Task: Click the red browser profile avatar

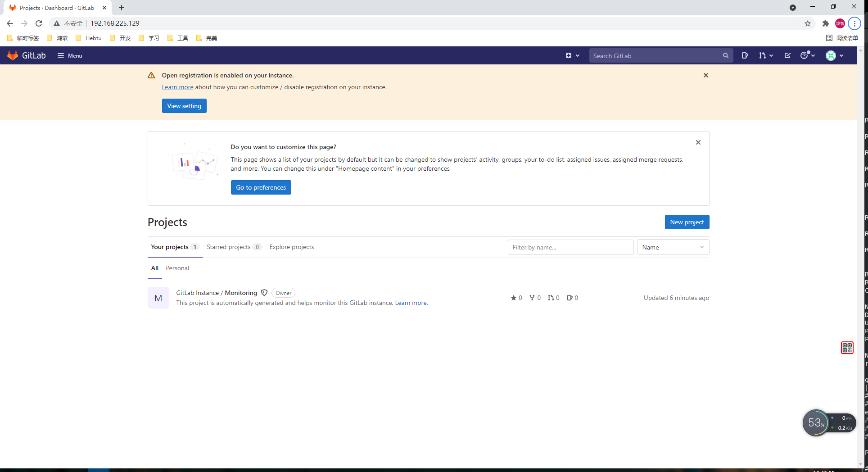Action: 840,23
